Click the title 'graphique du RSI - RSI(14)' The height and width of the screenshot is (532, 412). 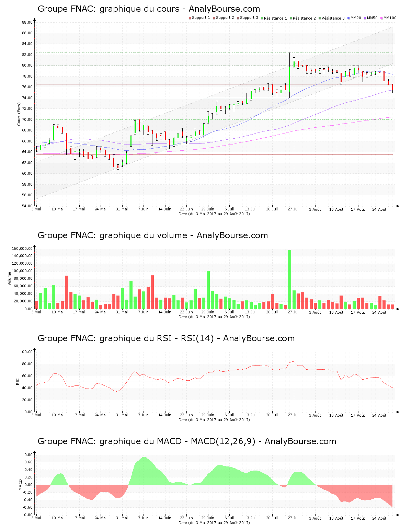(x=157, y=338)
